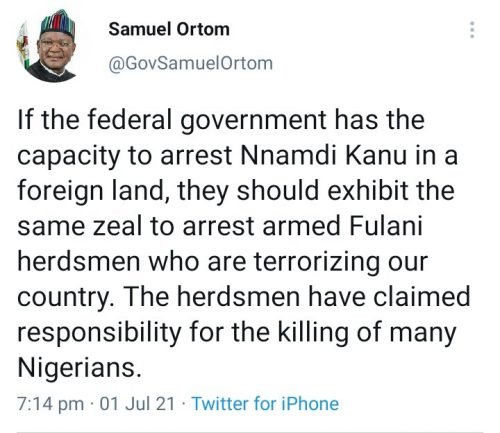Open Samuel Ortom's profile picture

pos(47,46)
